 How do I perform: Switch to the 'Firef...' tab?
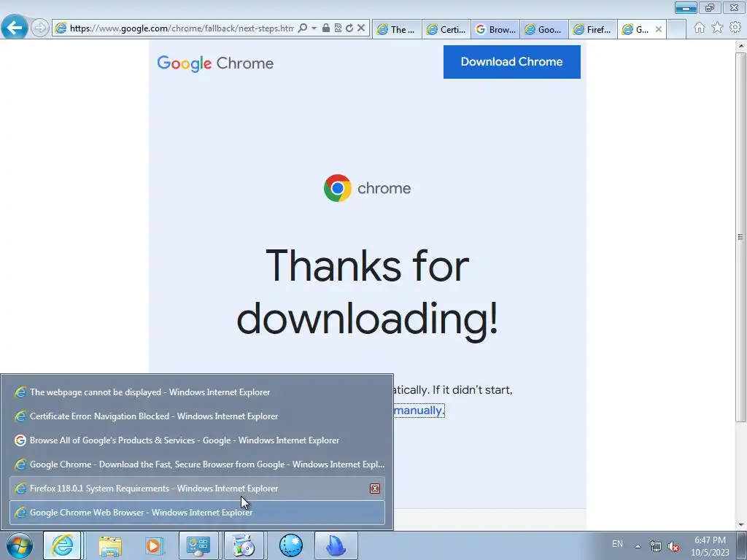593,29
